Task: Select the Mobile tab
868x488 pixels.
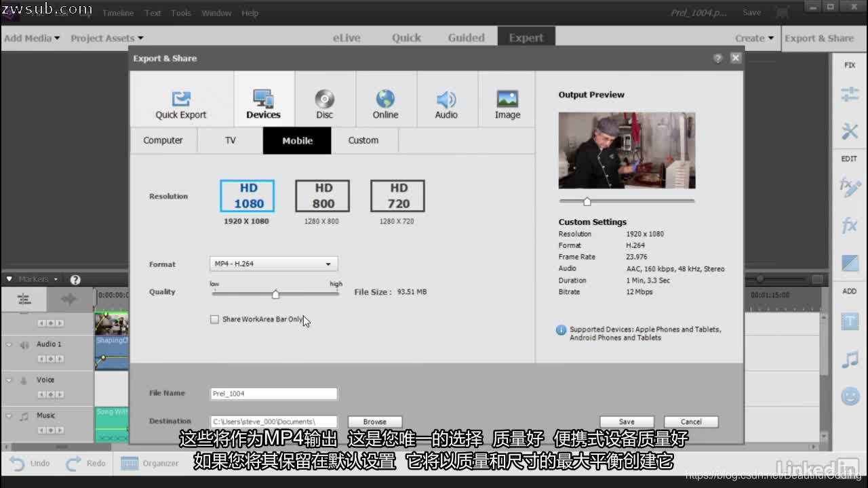Action: tap(297, 140)
